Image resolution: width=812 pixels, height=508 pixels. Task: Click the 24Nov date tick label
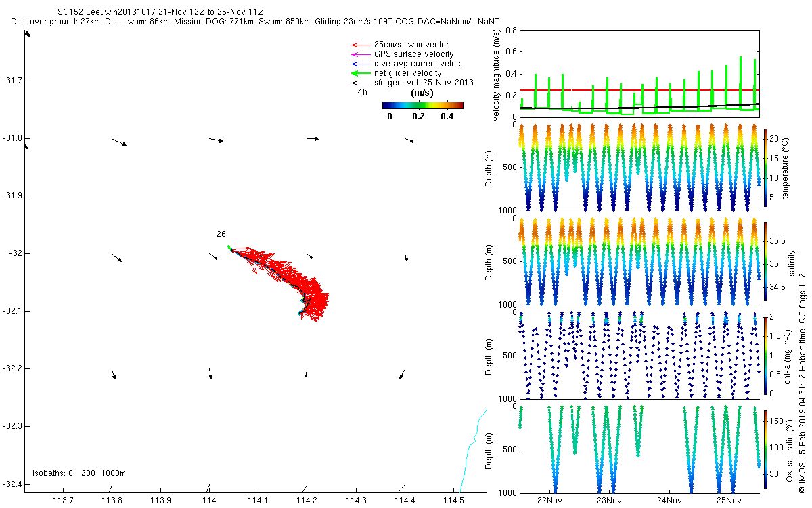[x=669, y=501]
